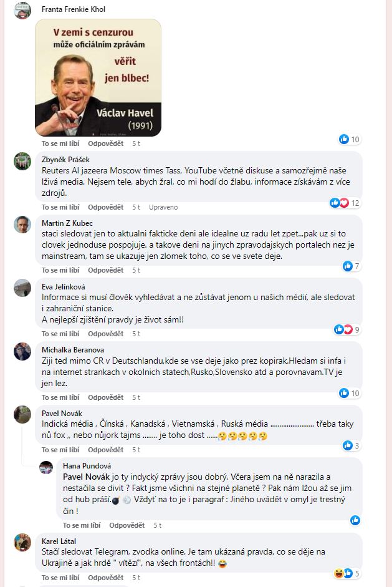Open like count on Václav Havel image comment
This screenshot has width=392, height=587.
(x=349, y=139)
